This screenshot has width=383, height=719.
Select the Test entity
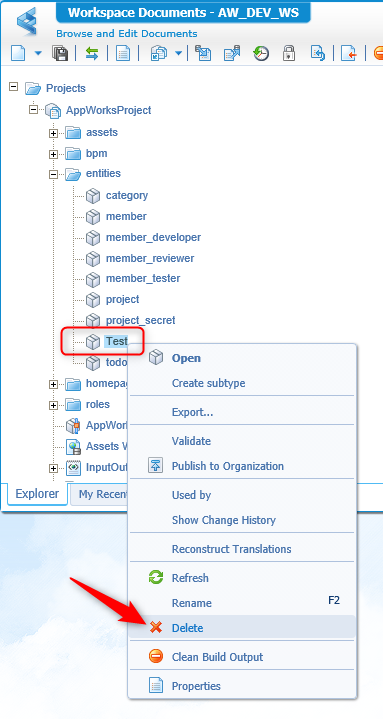[117, 341]
